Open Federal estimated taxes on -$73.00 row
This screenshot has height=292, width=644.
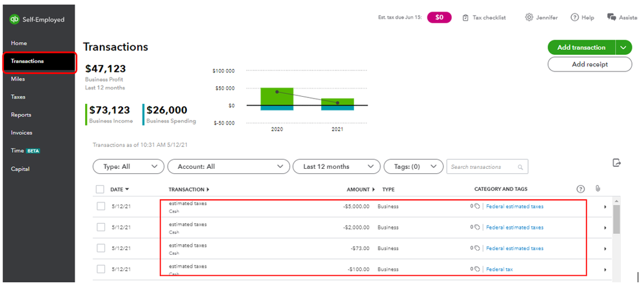[514, 248]
